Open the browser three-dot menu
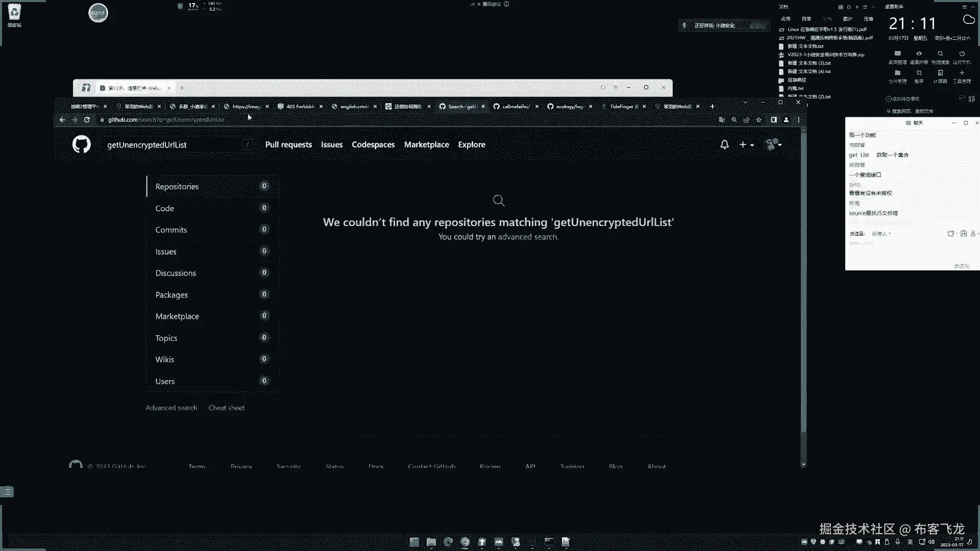This screenshot has width=980, height=551. click(x=799, y=120)
